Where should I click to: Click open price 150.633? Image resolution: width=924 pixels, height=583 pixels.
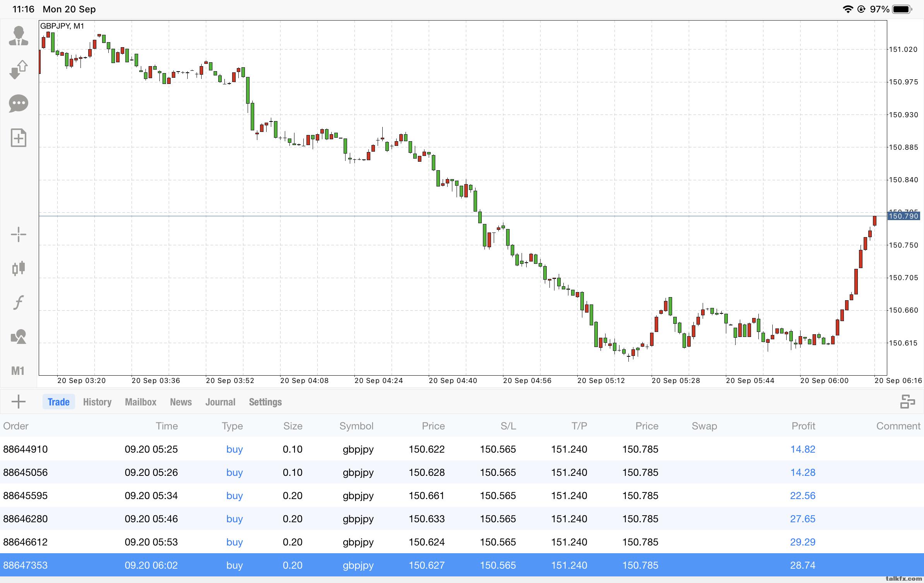tap(427, 519)
